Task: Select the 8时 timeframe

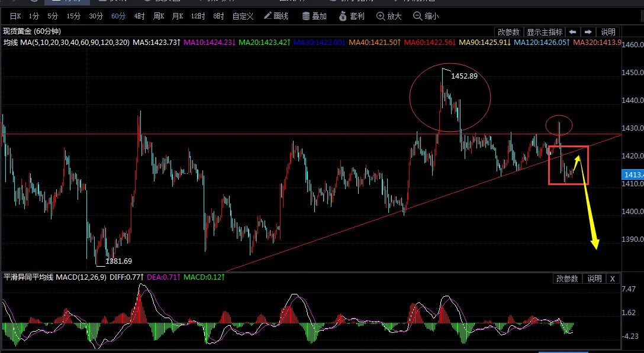Action: 218,16
